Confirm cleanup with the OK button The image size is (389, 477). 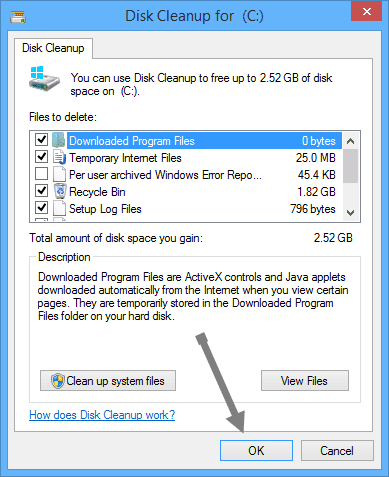tap(256, 451)
